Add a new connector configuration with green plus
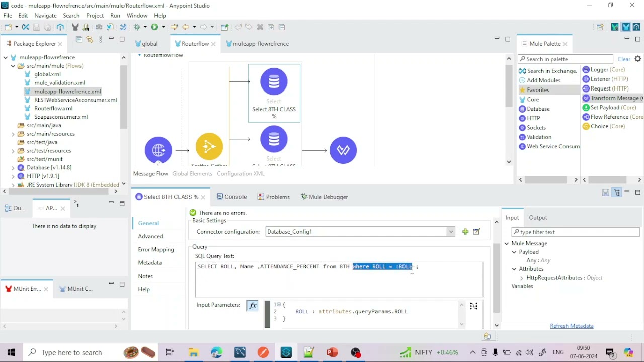This screenshot has height=362, width=644. 465,232
